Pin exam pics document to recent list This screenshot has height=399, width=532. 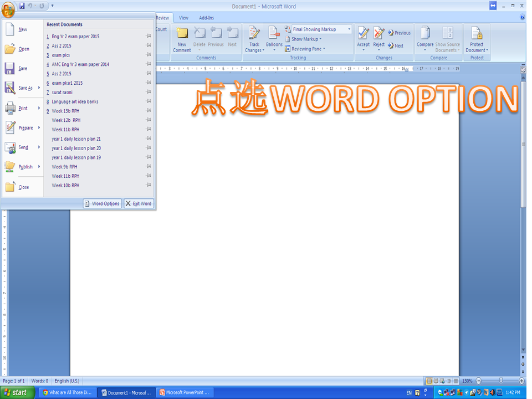(149, 55)
